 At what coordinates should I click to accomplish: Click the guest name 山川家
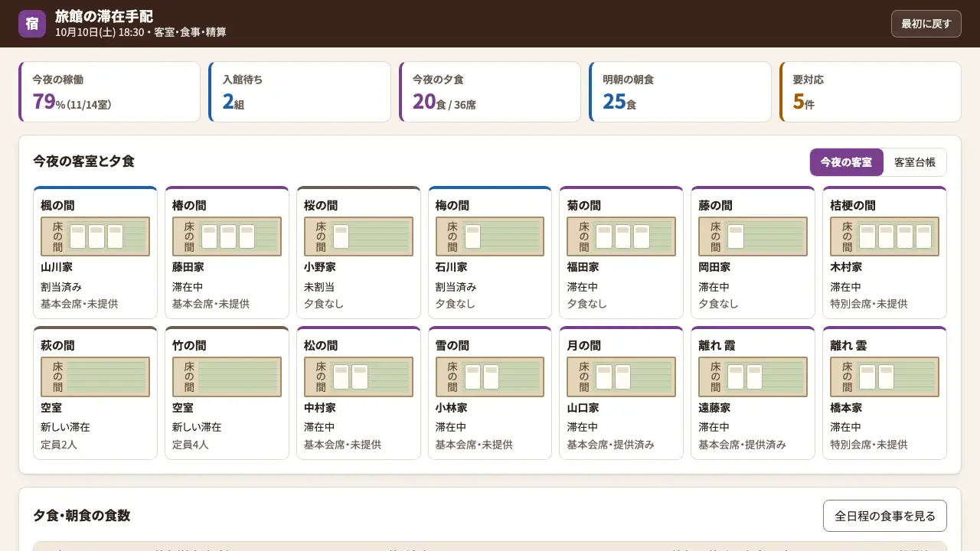pyautogui.click(x=57, y=267)
